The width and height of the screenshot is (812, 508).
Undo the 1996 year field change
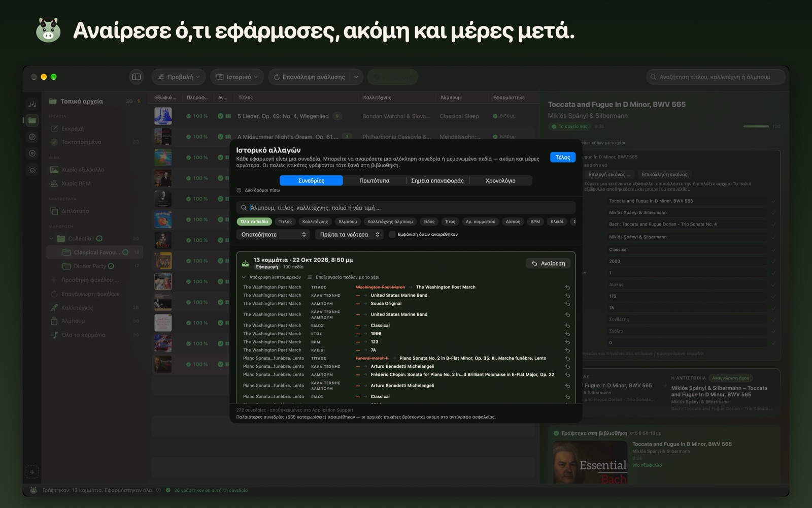click(567, 334)
